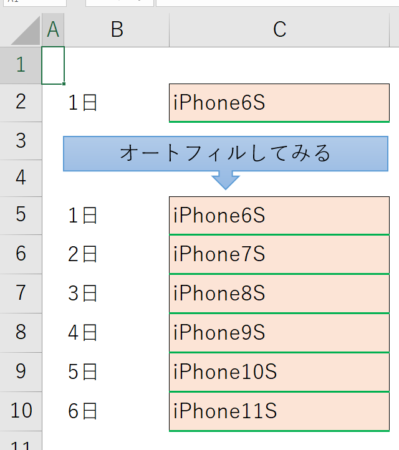Select column C header
Image resolution: width=399 pixels, height=450 pixels.
point(279,30)
